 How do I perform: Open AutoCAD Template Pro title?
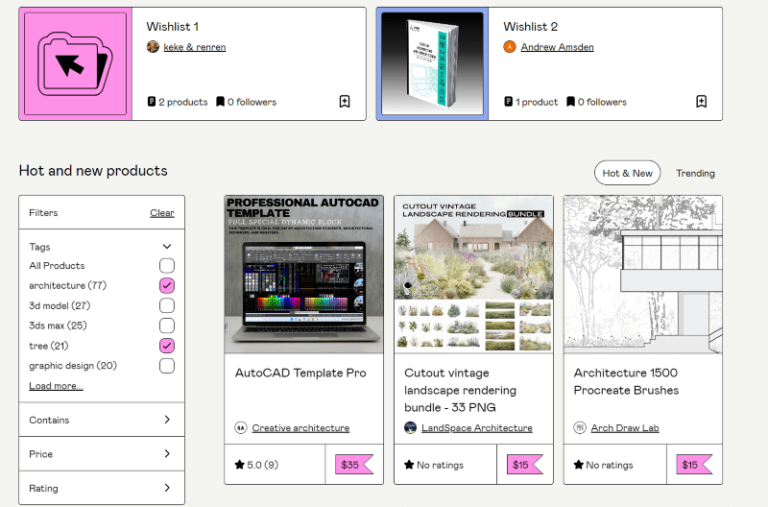300,373
